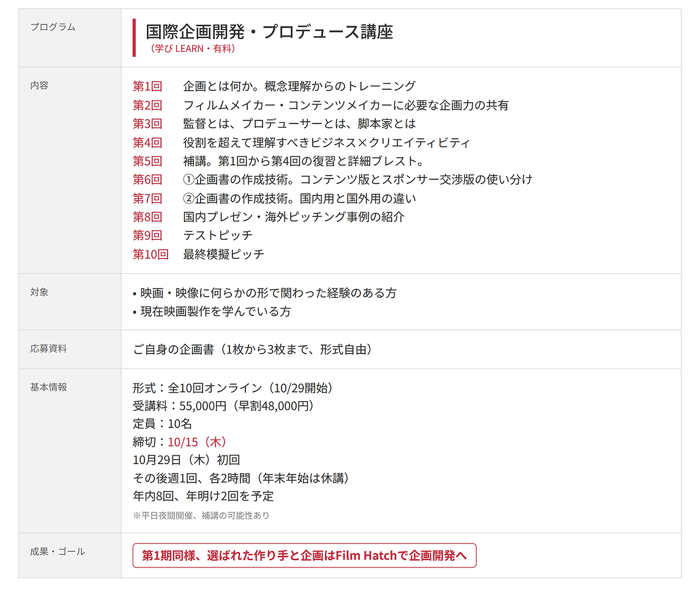Click text 企画とは何か。概念理解からのトレーニング
Viewport: 700px width, 595px height.
pos(299,86)
